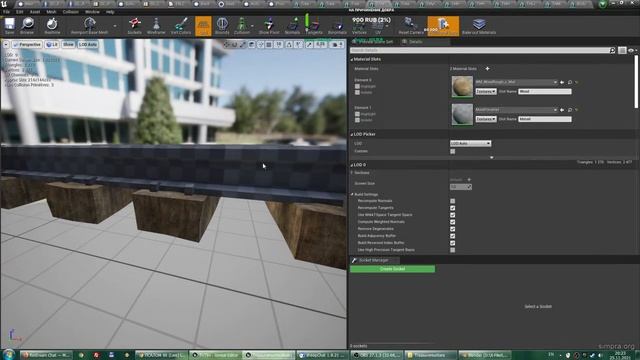Open Element 0 Textures dropdown
Viewport: 640px width, 360px height.
tap(486, 91)
